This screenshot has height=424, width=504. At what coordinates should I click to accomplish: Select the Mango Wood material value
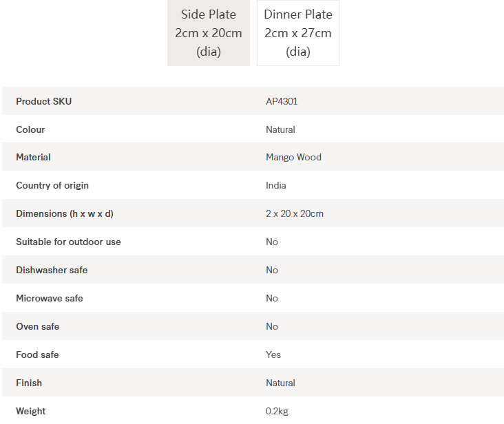tap(293, 157)
